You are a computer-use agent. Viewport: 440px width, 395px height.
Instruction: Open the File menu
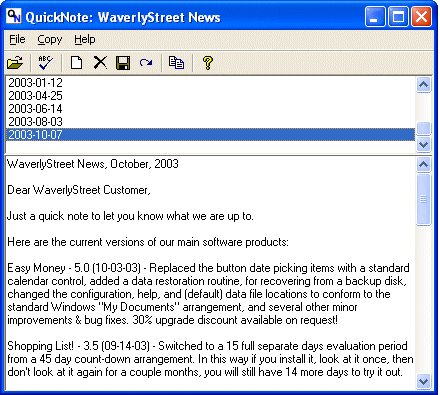[17, 39]
